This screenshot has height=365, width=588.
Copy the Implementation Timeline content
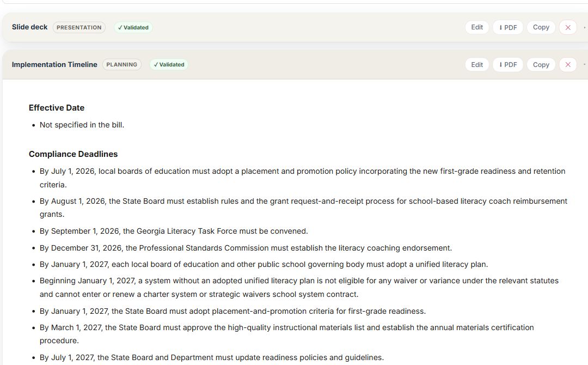tap(541, 64)
